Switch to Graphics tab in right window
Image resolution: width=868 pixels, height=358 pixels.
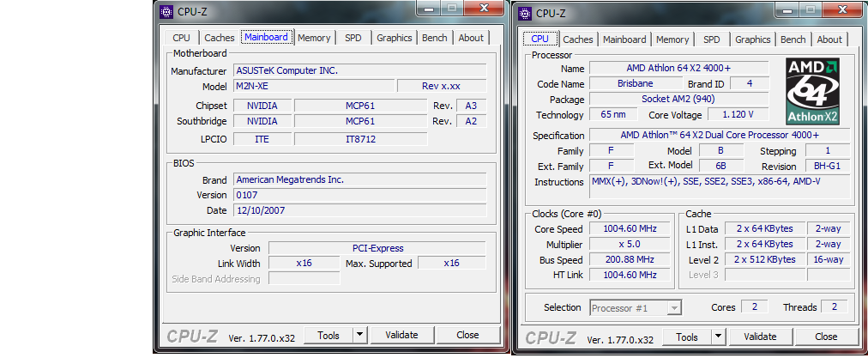pos(753,39)
